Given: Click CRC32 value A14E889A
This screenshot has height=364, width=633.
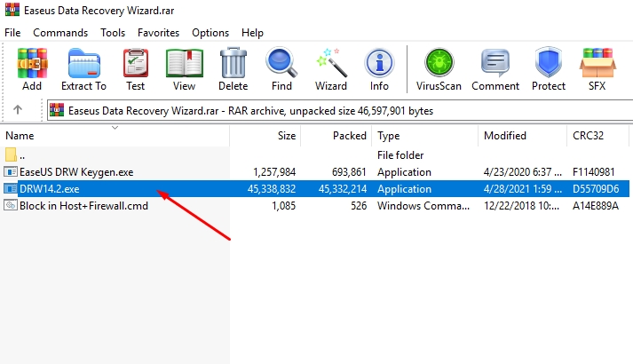Looking at the screenshot, I should click(596, 206).
